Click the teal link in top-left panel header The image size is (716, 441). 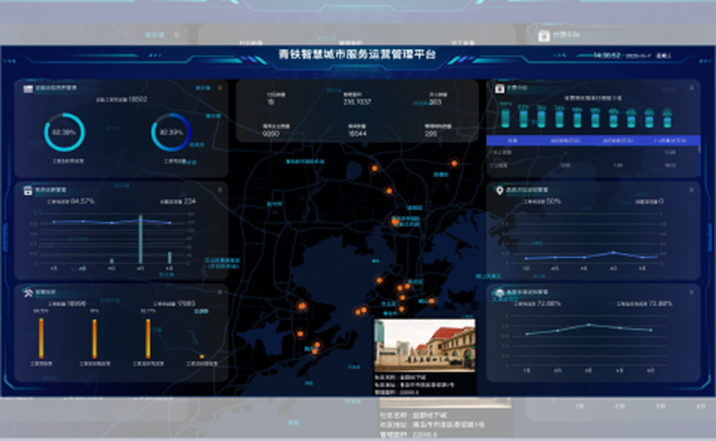203,88
